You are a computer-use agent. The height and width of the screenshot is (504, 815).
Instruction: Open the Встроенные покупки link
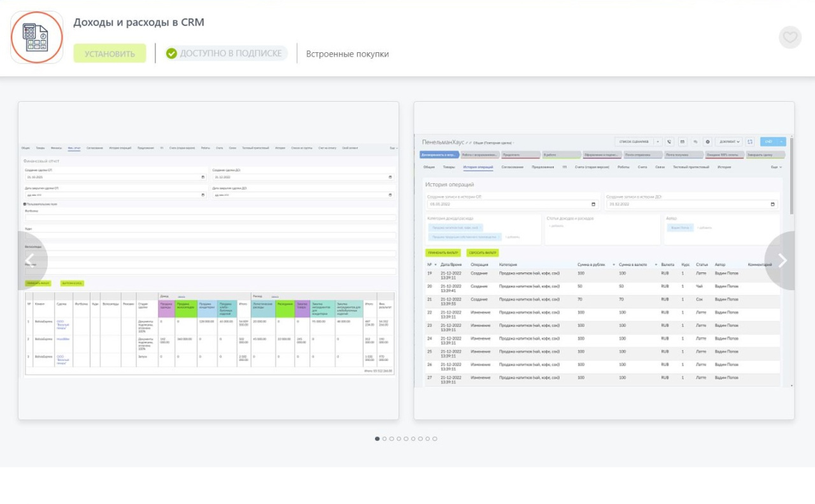(x=347, y=54)
